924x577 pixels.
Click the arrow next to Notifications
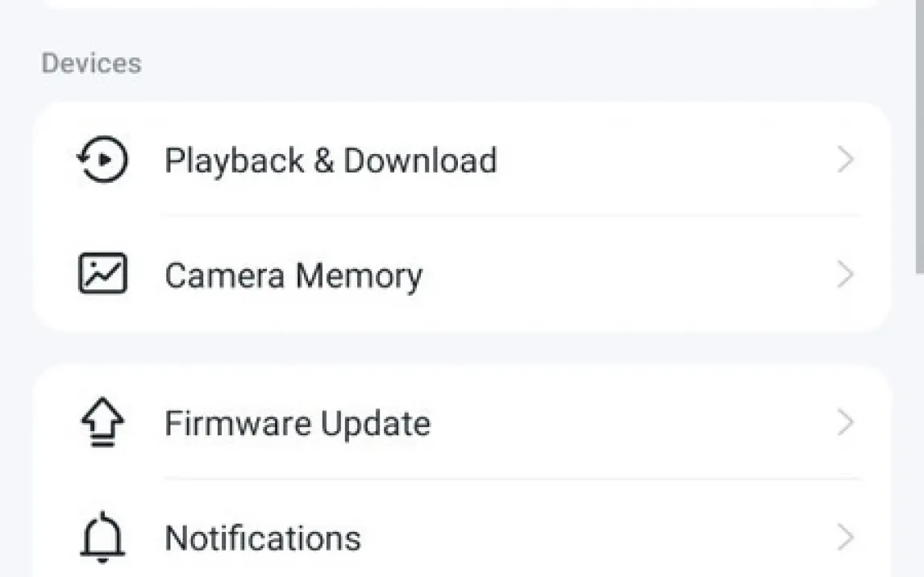pos(845,537)
